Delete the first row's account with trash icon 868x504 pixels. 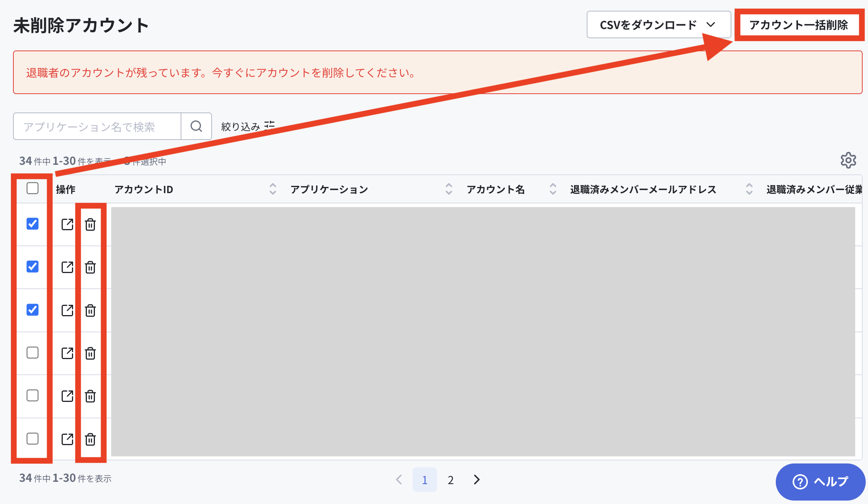(x=90, y=224)
